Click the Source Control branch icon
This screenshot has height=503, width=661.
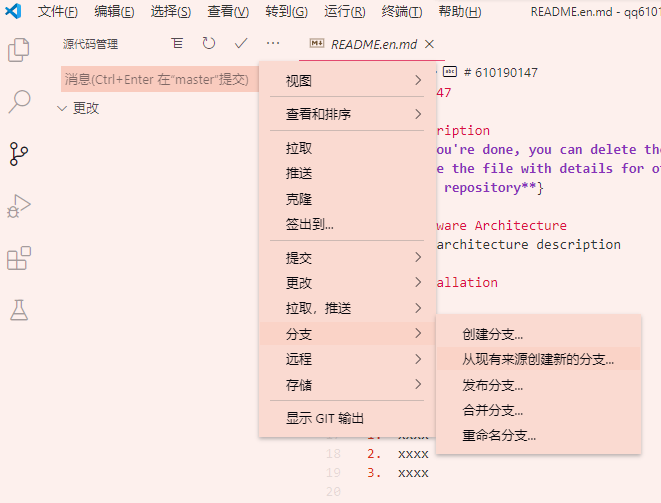18,153
